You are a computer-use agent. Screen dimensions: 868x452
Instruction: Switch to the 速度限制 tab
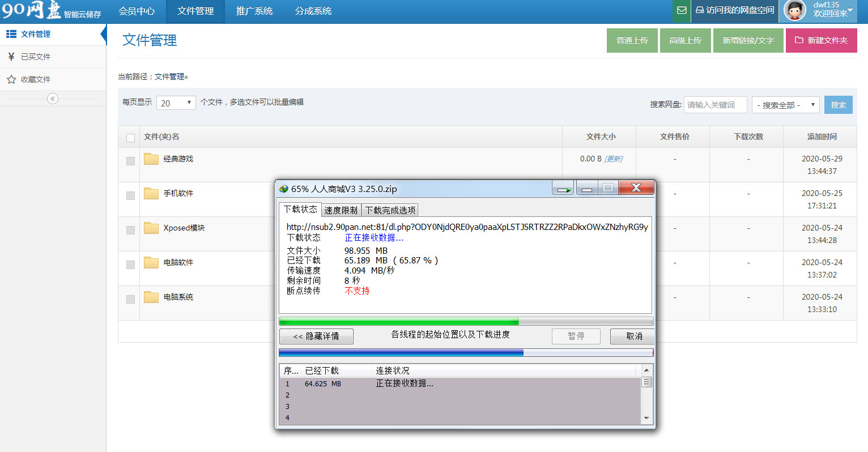pyautogui.click(x=341, y=210)
